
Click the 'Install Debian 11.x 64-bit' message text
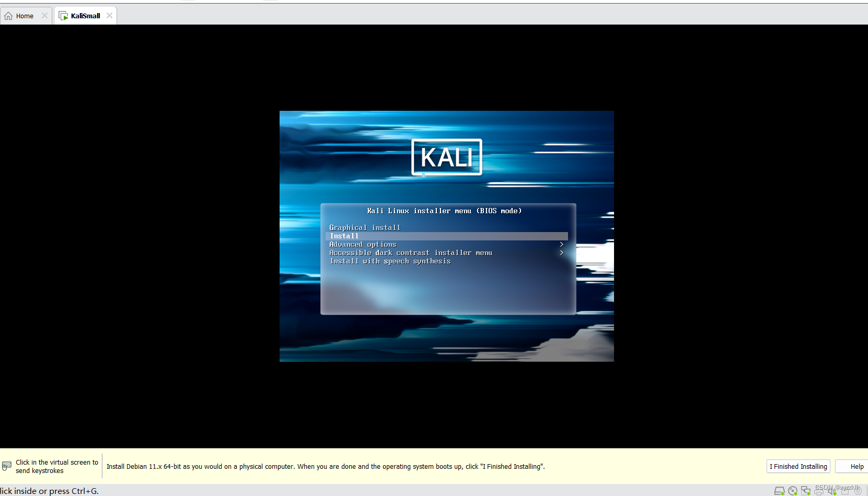pyautogui.click(x=326, y=466)
